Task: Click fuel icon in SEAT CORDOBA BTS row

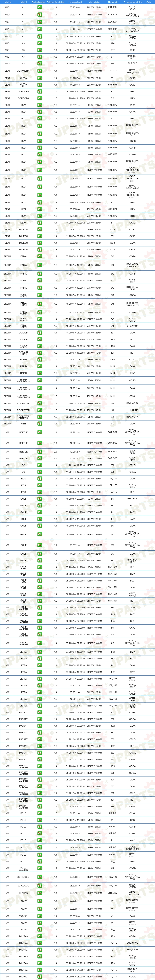Action: (40, 98)
